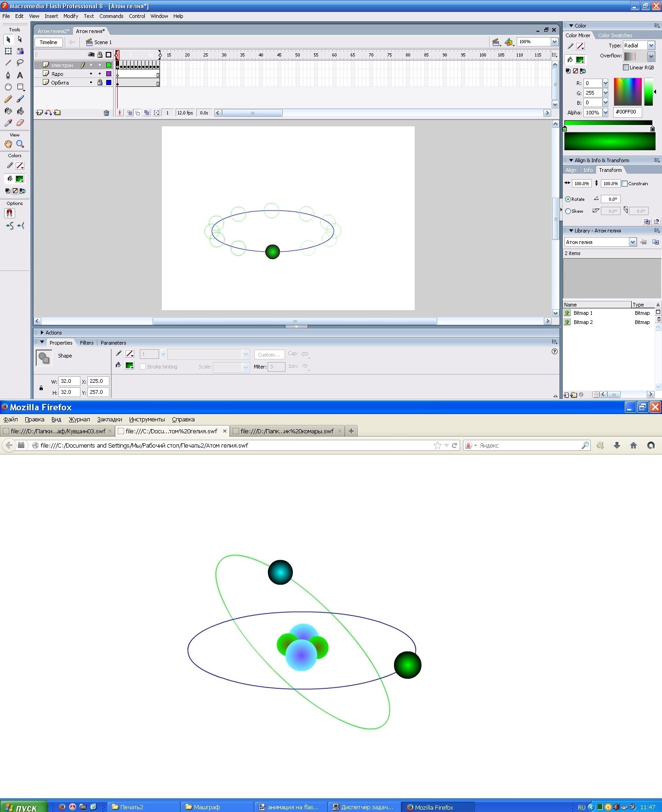This screenshot has width=662, height=812.
Task: Open new tab in Firefox
Action: click(351, 431)
